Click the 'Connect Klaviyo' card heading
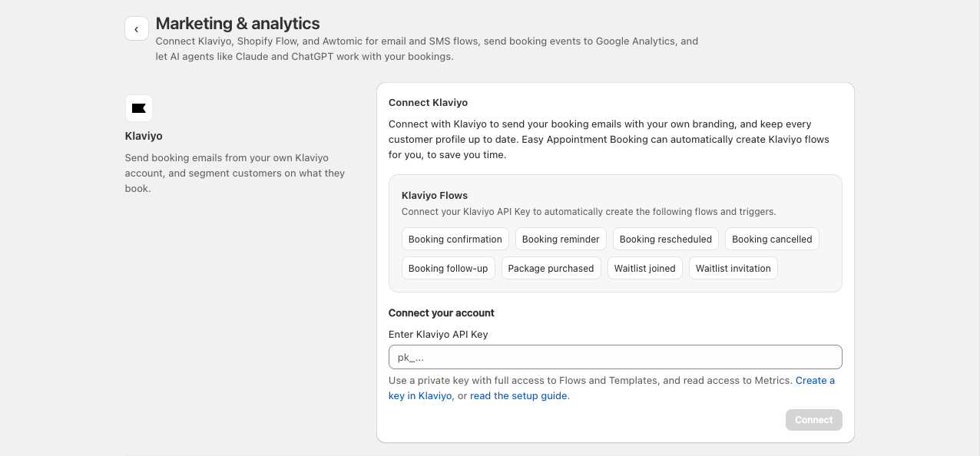The width and height of the screenshot is (980, 456). coord(428,102)
